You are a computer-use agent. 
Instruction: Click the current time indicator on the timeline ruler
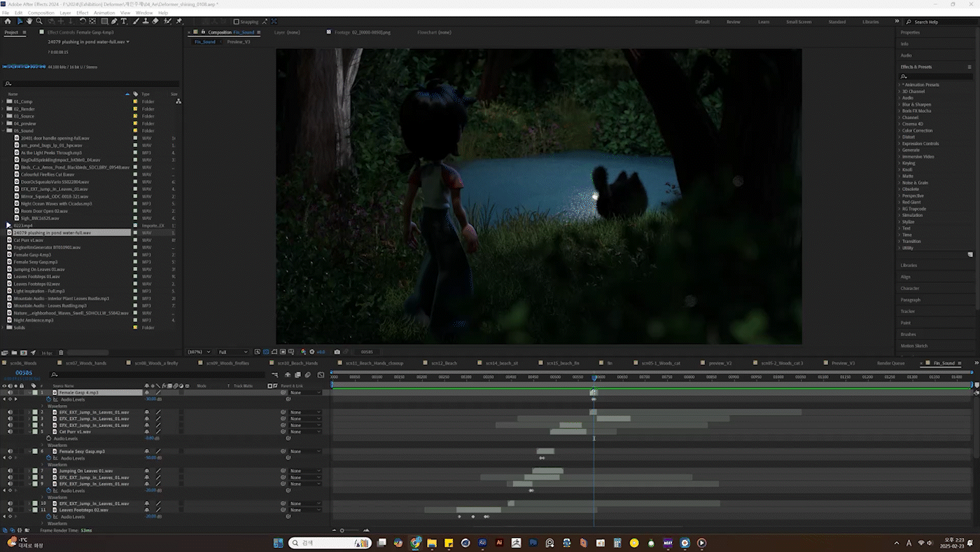click(594, 378)
